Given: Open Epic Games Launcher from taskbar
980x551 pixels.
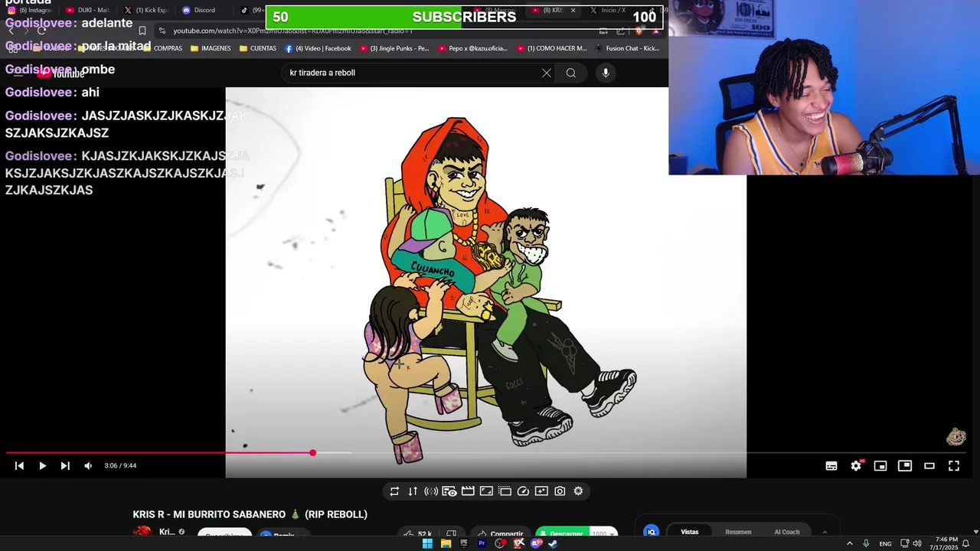Looking at the screenshot, I should click(x=464, y=543).
